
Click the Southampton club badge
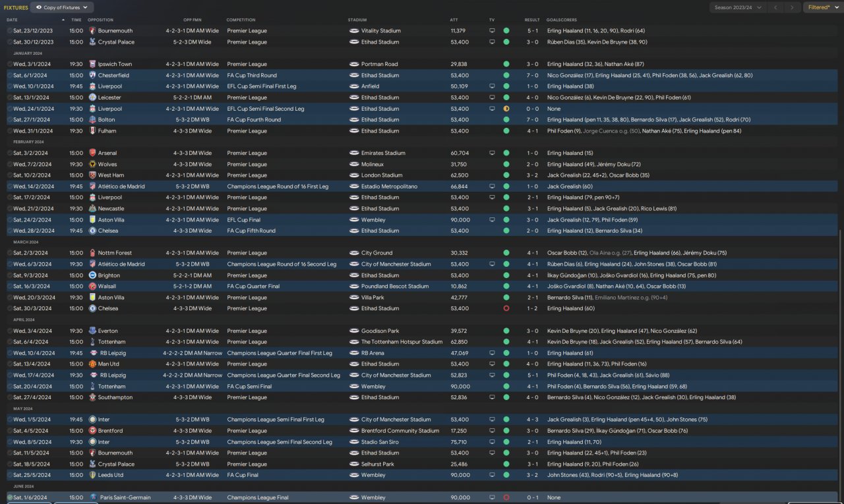tap(92, 397)
